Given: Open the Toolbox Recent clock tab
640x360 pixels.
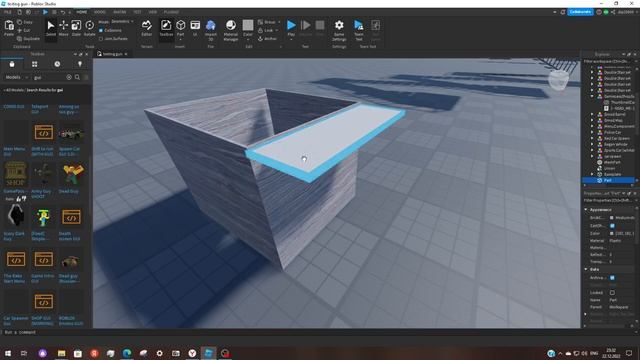Looking at the screenshot, I should pos(57,64).
